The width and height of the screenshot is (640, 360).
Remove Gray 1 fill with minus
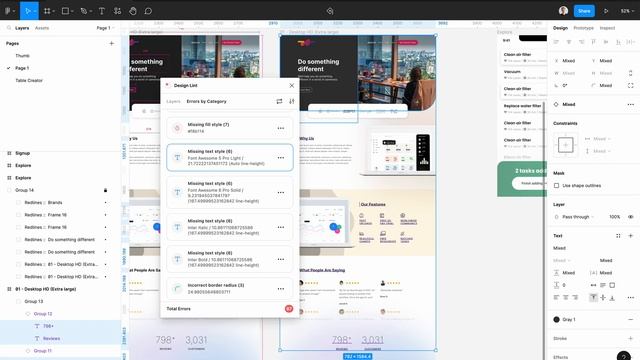coord(630,320)
